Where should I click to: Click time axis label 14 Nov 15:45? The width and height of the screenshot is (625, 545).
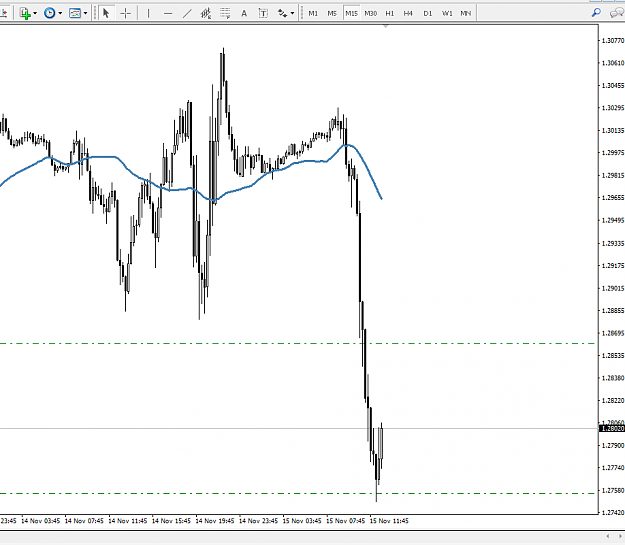pos(171,521)
